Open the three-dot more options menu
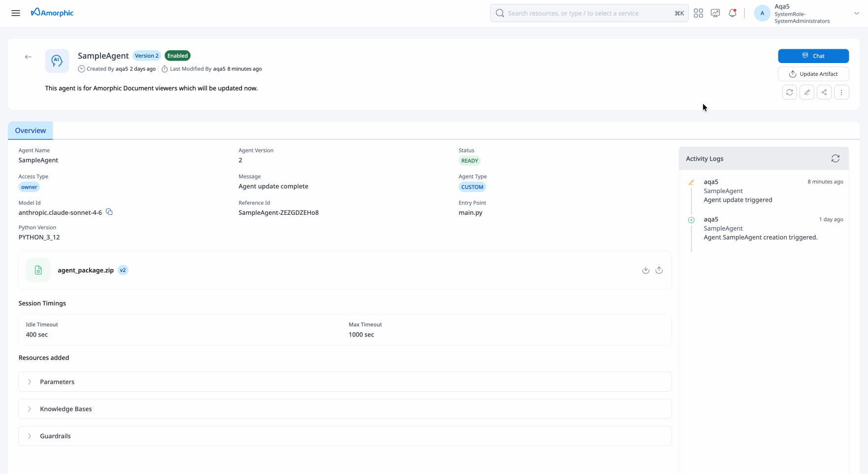 coord(841,92)
